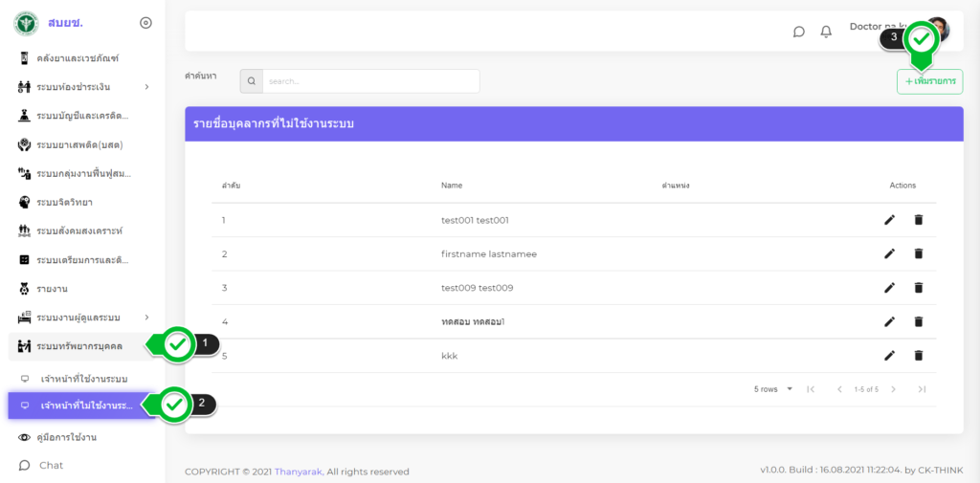Open the Thanyarak footer link
This screenshot has width=980, height=483.
tap(299, 472)
